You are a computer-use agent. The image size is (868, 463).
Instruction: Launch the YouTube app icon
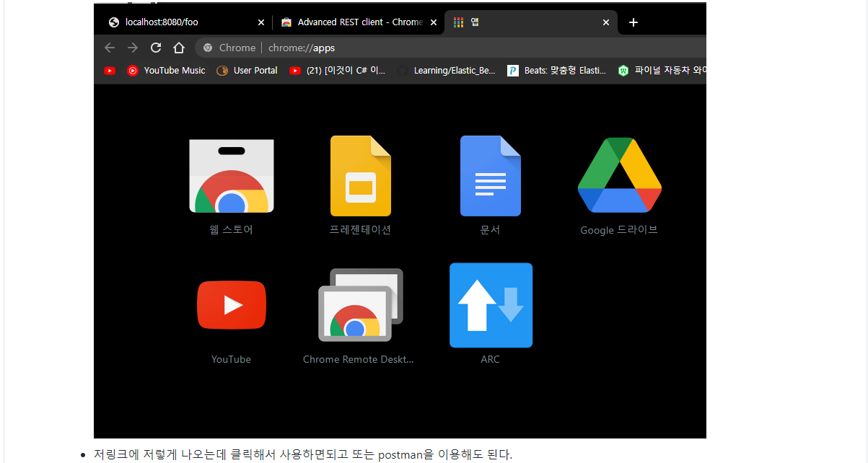(232, 305)
